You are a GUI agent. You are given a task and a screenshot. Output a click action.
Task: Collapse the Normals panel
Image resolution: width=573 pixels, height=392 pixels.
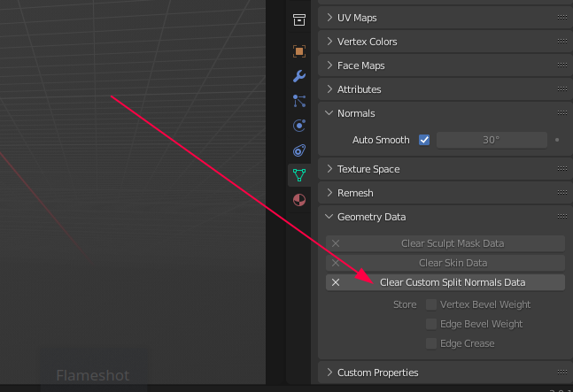coord(329,113)
